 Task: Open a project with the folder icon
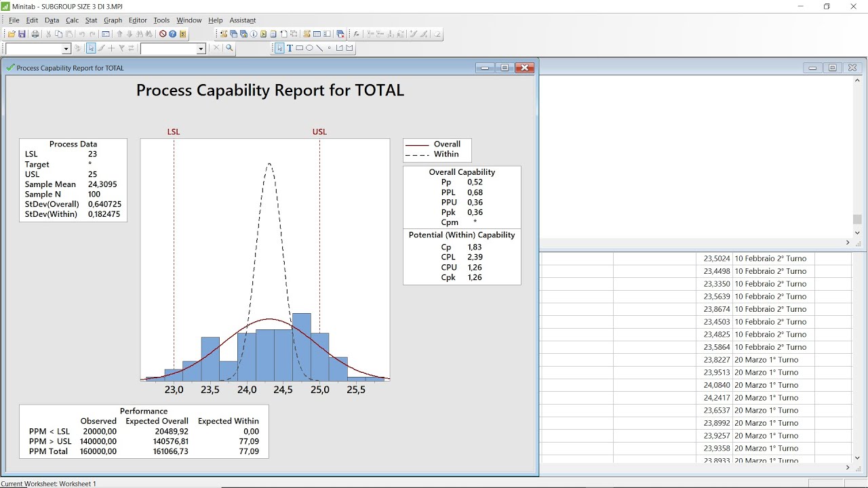coord(12,34)
